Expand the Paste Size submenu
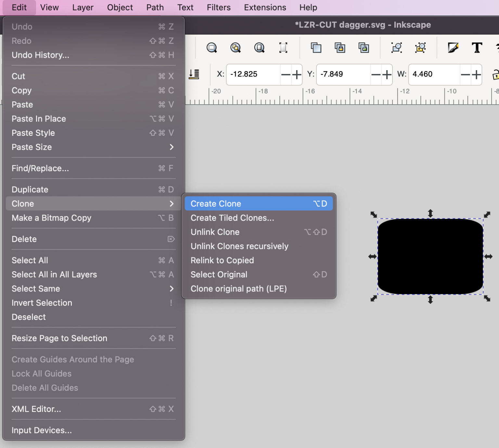499x448 pixels. [x=172, y=147]
